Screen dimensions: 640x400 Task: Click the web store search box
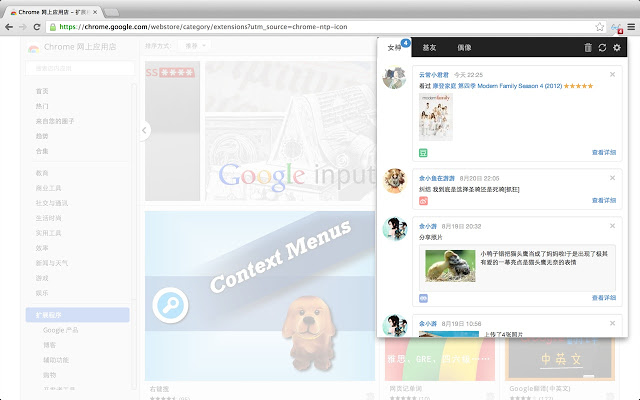(80, 68)
